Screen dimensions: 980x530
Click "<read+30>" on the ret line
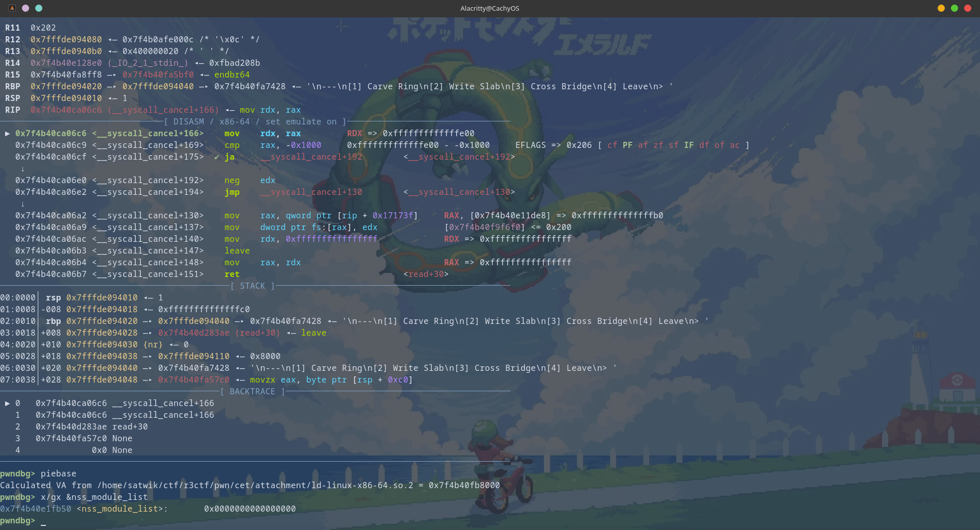(x=426, y=274)
